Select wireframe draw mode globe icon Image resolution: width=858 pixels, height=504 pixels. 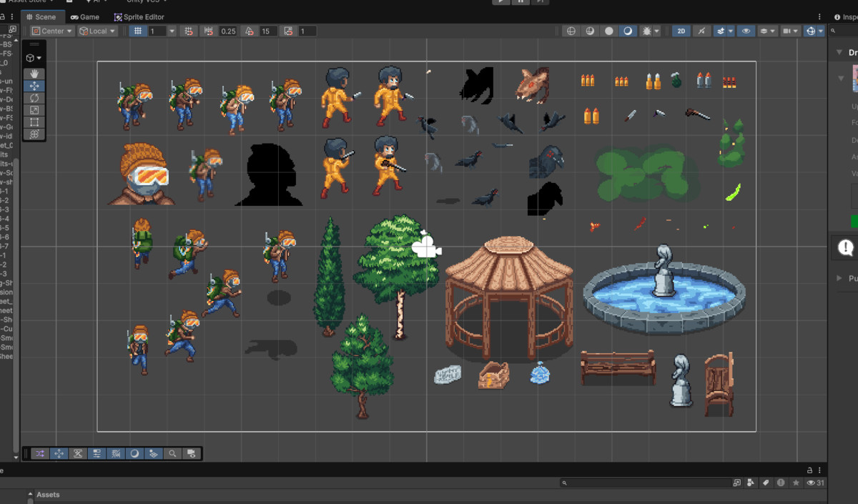(571, 31)
